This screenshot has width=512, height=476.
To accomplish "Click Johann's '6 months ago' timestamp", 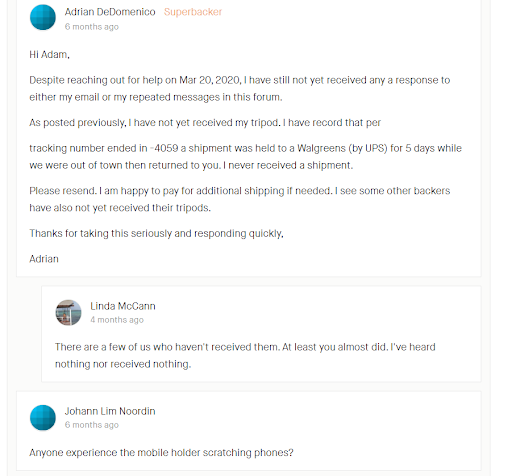I will 92,425.
